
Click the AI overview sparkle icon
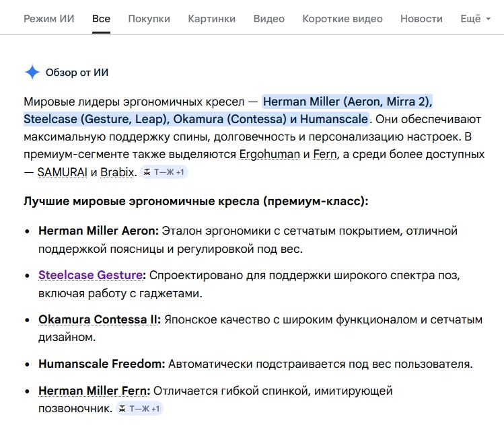coord(32,73)
